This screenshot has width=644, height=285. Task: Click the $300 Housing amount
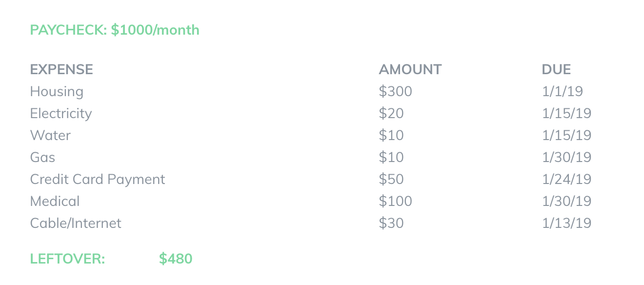tap(395, 91)
